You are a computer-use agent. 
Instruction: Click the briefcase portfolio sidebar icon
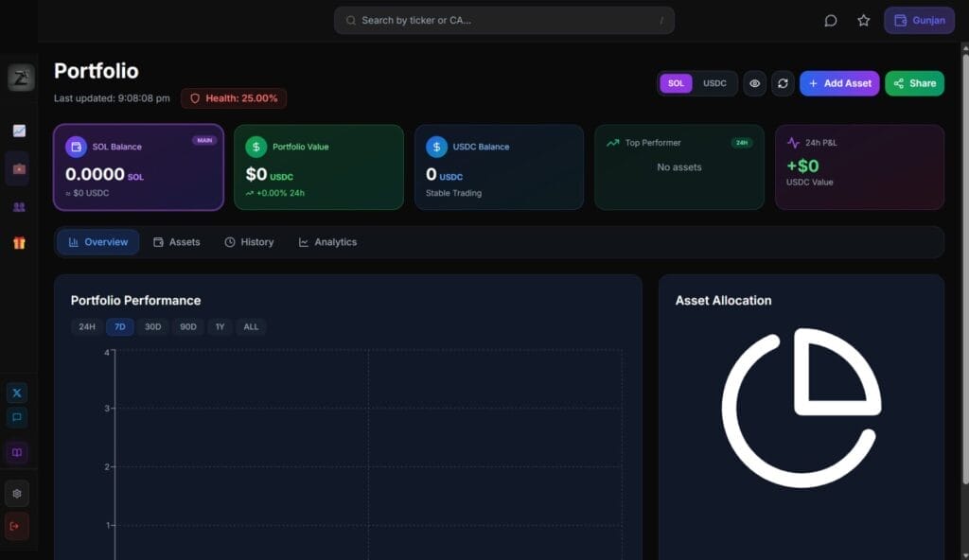[x=18, y=168]
